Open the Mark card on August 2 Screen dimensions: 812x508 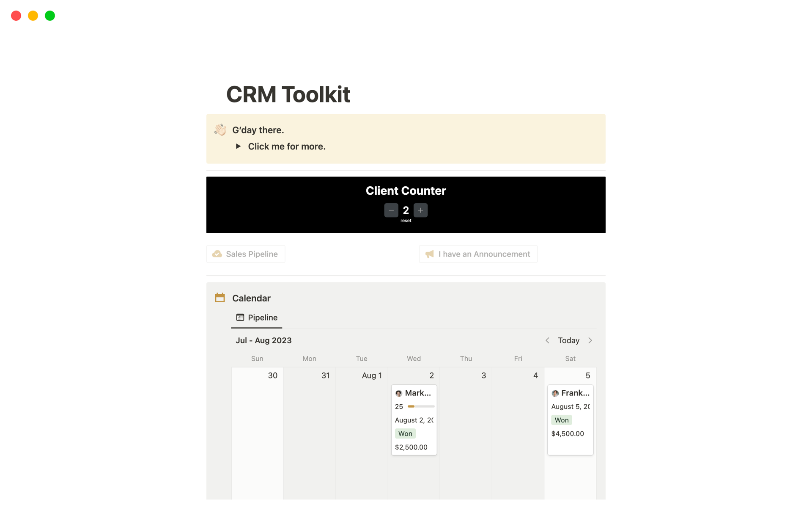tap(417, 393)
